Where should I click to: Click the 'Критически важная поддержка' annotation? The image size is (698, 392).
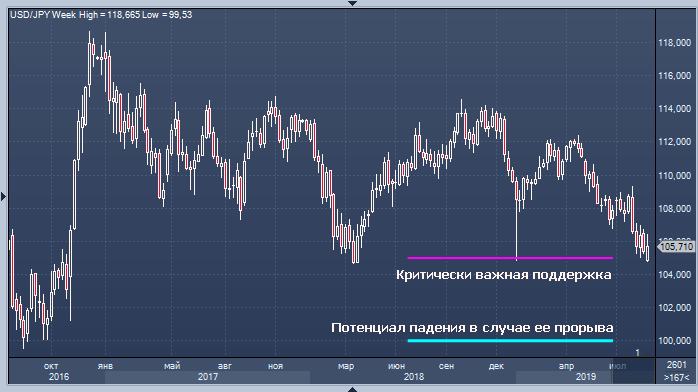(x=503, y=275)
